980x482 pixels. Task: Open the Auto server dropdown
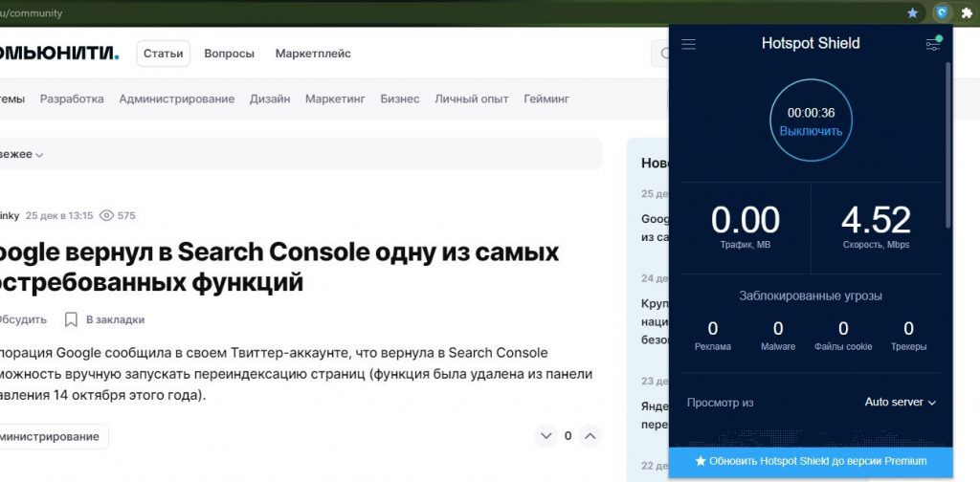(x=900, y=402)
